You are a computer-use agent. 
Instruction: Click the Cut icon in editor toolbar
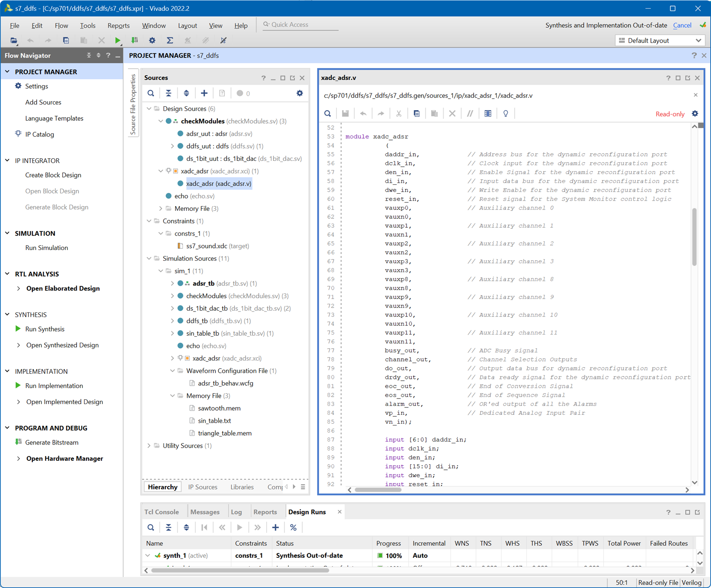tap(399, 114)
